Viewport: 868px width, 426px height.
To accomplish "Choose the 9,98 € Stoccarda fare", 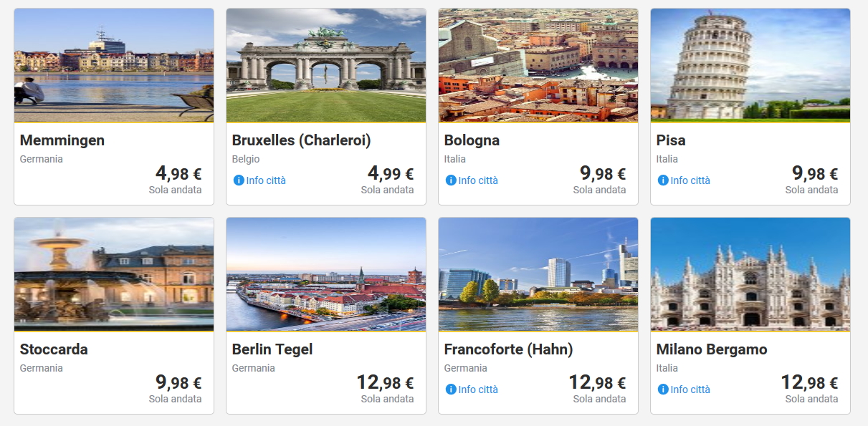I will click(x=178, y=383).
